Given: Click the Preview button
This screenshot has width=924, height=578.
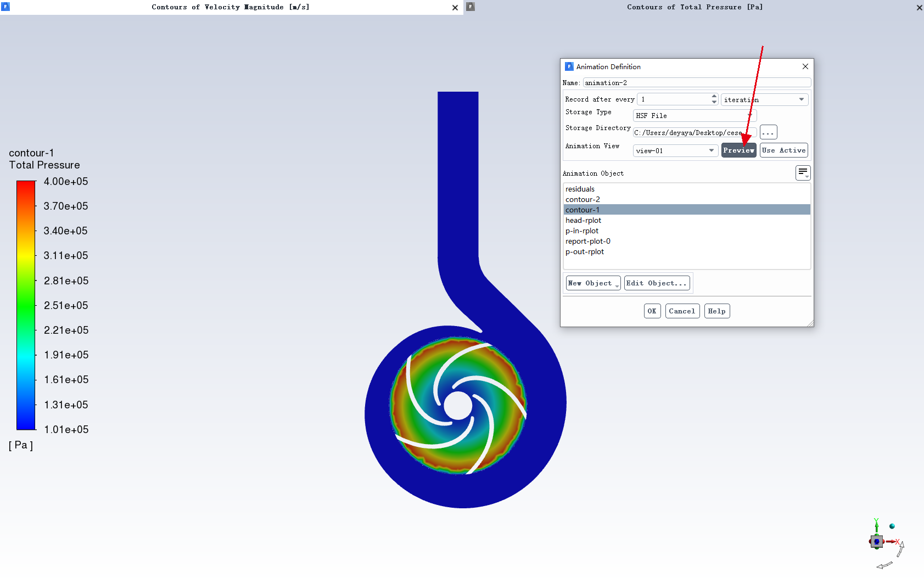Looking at the screenshot, I should point(738,150).
